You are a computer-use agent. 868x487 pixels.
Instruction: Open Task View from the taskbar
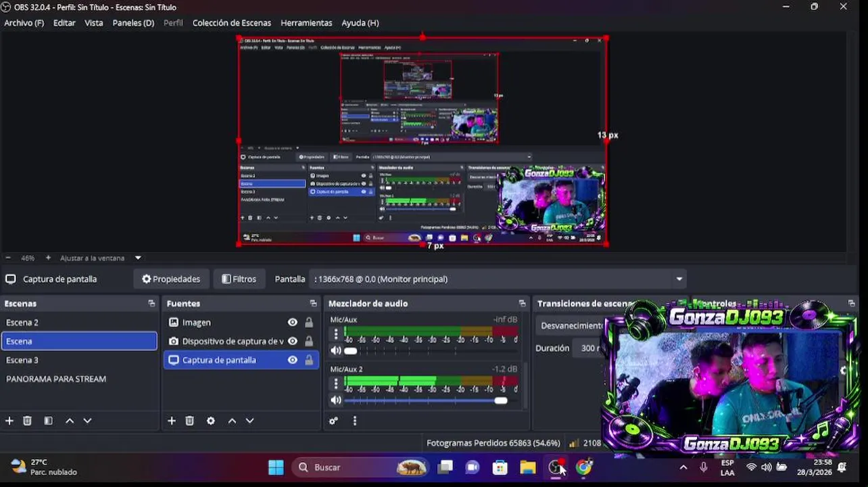[x=445, y=467]
